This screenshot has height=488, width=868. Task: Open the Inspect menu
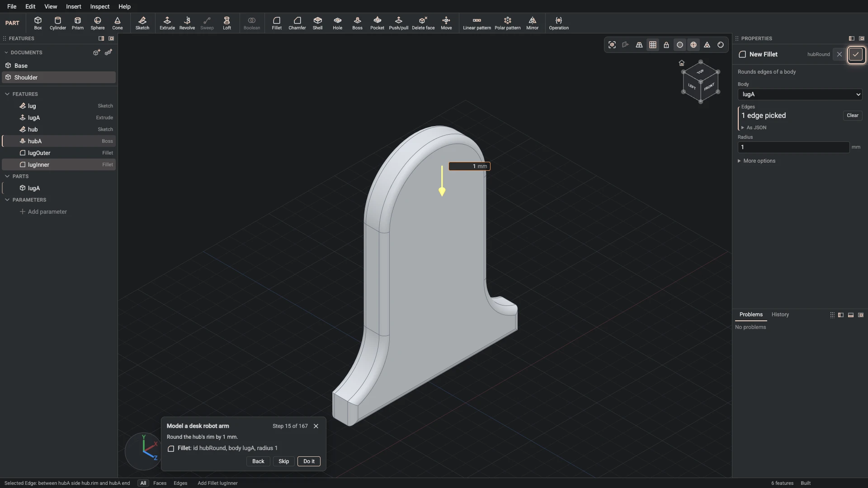tap(100, 6)
